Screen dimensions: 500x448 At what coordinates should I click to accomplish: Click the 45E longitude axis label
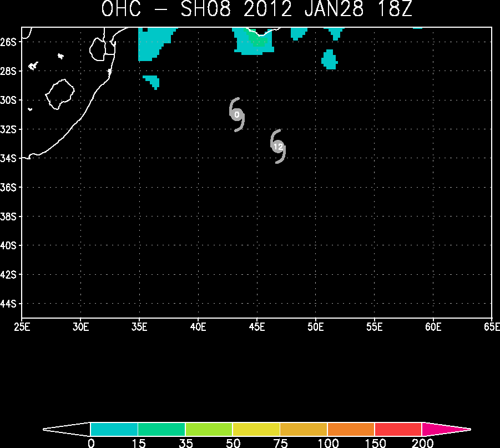pos(257,327)
